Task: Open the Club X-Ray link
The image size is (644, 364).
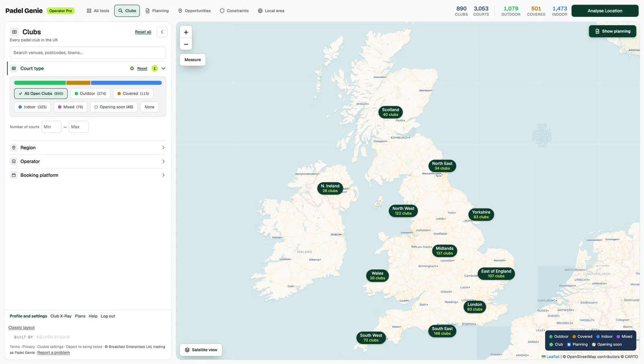Action: point(61,316)
